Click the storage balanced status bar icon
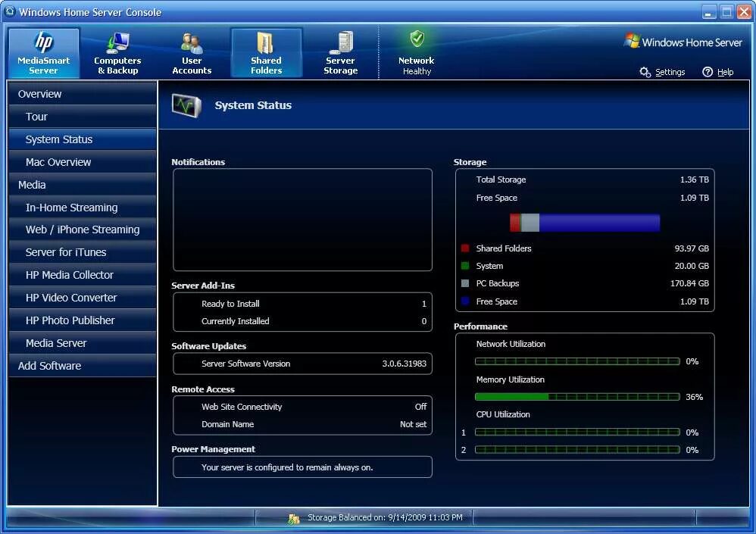The image size is (756, 534). click(x=294, y=519)
